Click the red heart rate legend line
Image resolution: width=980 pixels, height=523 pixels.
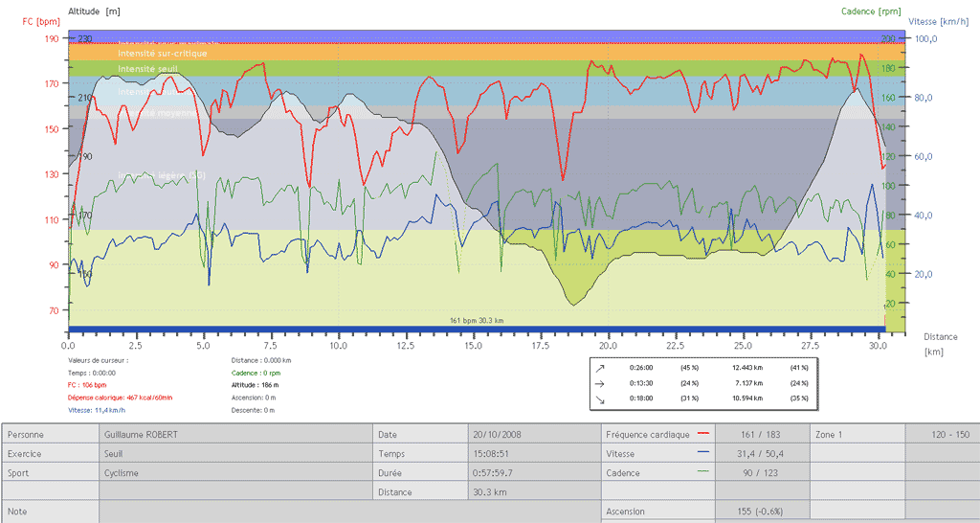705,434
